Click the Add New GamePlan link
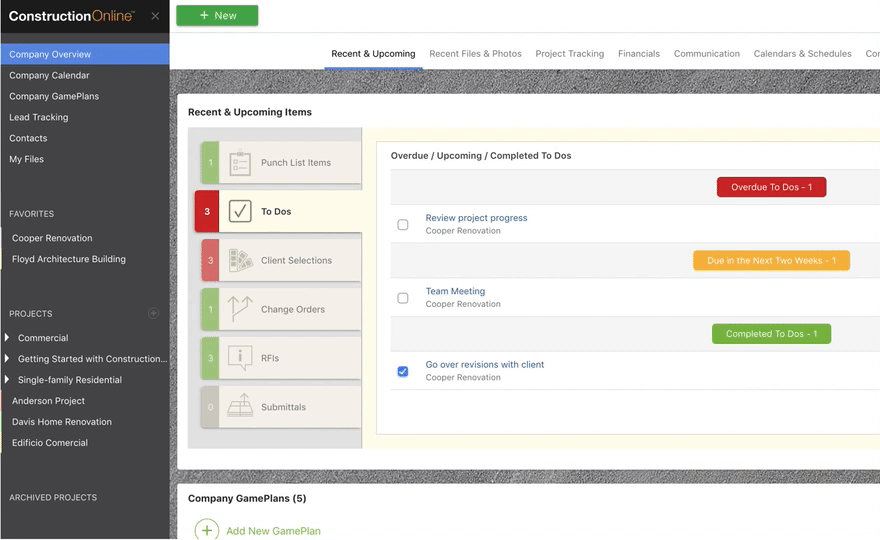Viewport: 880px width, 540px height. click(x=273, y=531)
